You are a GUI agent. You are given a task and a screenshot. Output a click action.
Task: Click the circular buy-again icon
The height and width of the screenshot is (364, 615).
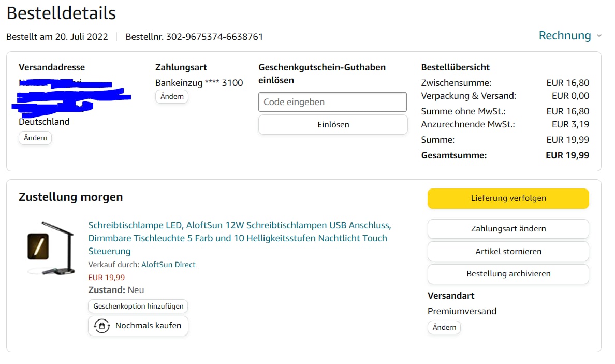click(101, 326)
